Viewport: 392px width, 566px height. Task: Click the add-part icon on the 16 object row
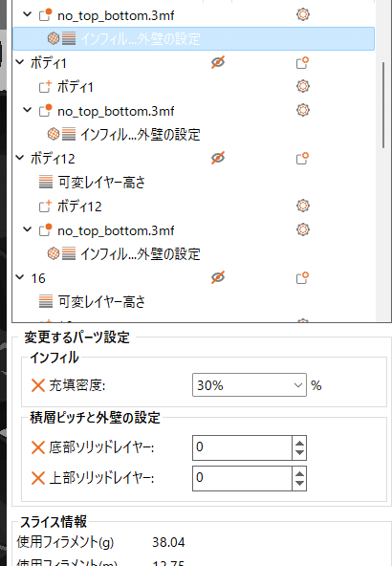click(x=302, y=278)
